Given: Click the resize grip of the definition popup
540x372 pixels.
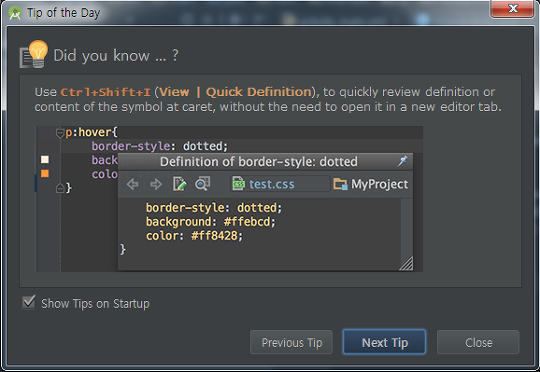Looking at the screenshot, I should [x=406, y=264].
